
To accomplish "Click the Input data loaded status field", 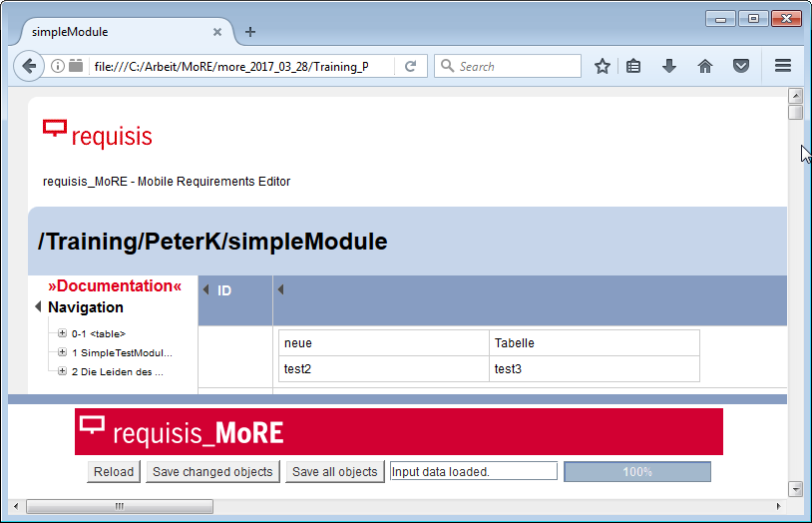I will [x=473, y=472].
